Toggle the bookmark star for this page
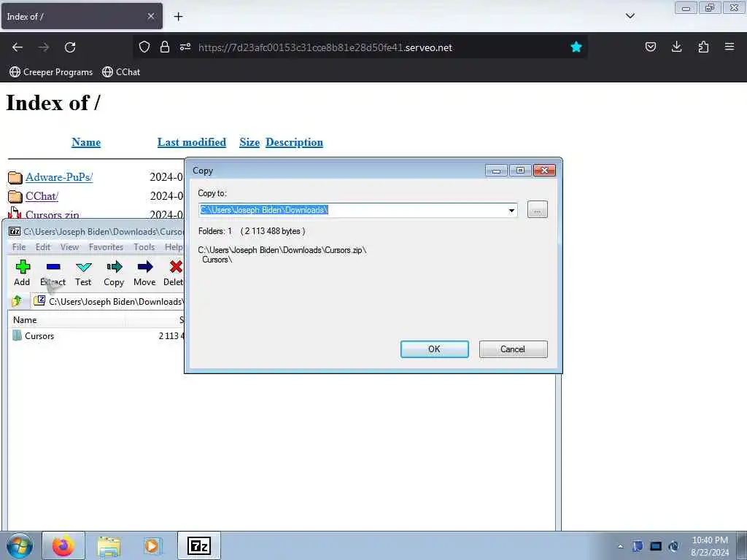The width and height of the screenshot is (747, 560). (x=576, y=47)
